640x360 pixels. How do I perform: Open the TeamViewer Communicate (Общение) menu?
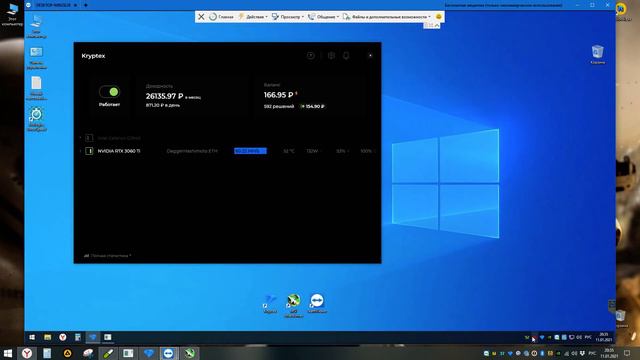[323, 17]
